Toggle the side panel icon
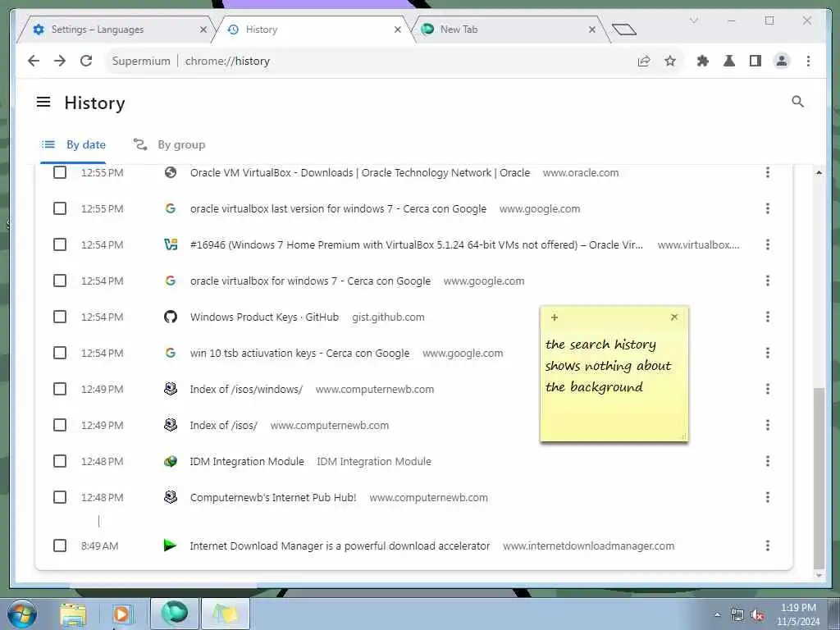The width and height of the screenshot is (840, 630). click(x=756, y=61)
